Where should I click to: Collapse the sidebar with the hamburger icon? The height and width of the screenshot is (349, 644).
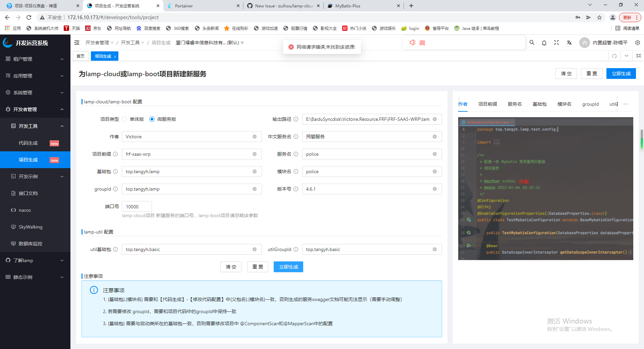tap(77, 43)
